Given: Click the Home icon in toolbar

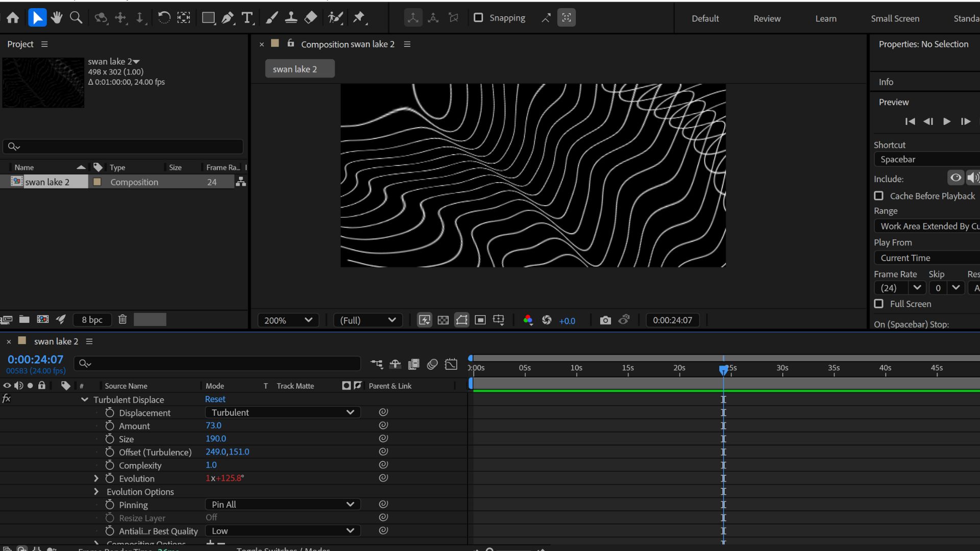Looking at the screenshot, I should pos(13,18).
